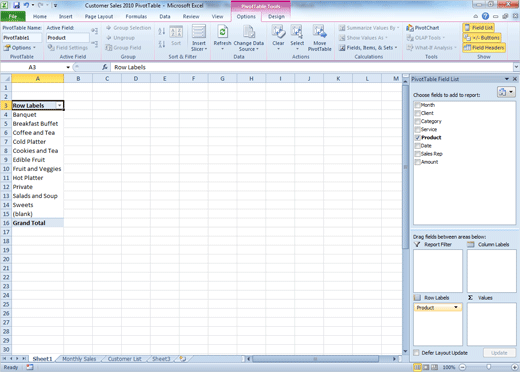Viewport: 520px width, 372px height.
Task: Expand the Name Box dropdown arrow
Action: click(68, 67)
